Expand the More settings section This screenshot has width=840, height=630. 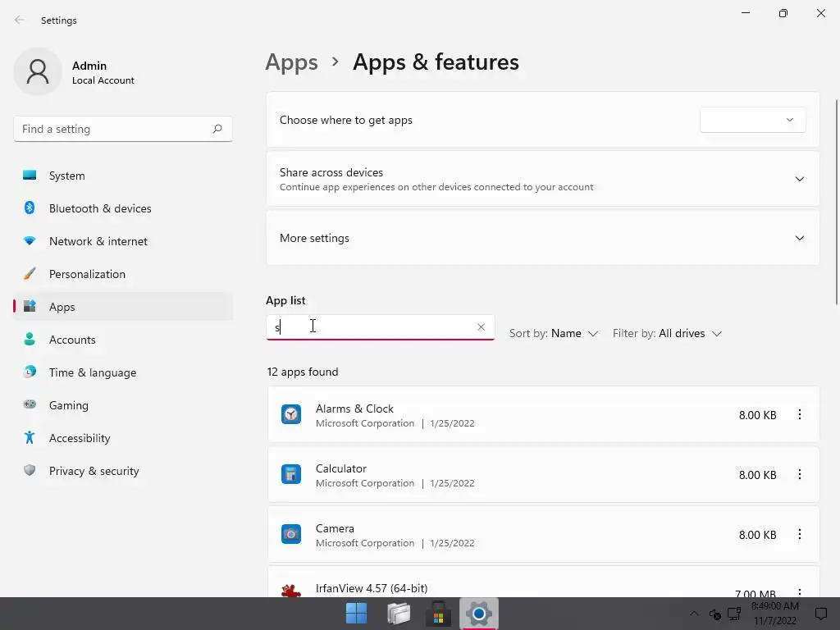pyautogui.click(x=799, y=238)
